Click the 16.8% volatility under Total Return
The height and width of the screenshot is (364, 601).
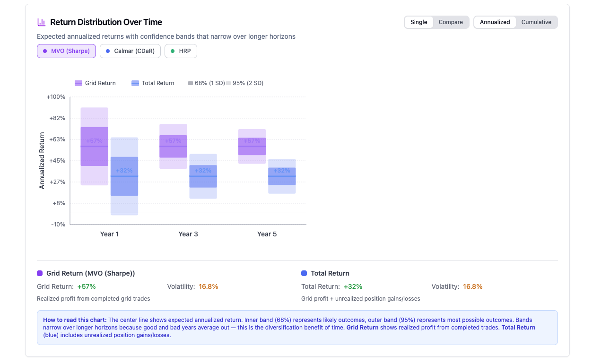tap(473, 286)
